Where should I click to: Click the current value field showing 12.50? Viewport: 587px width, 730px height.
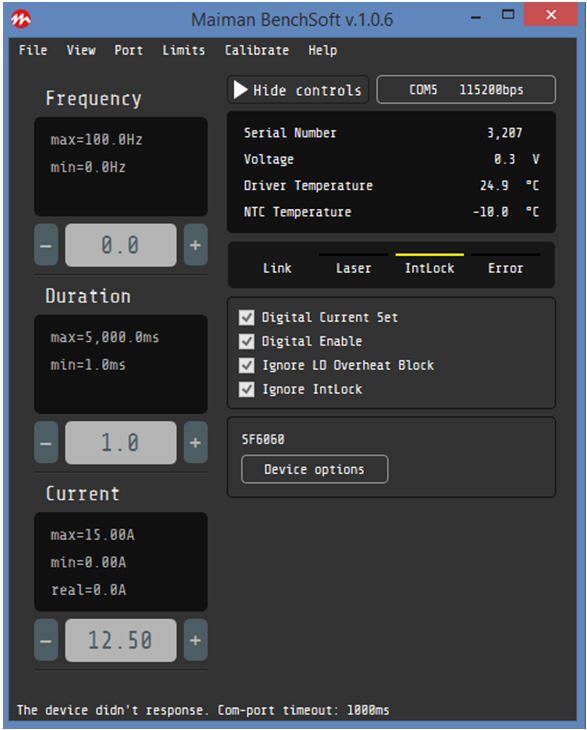121,640
